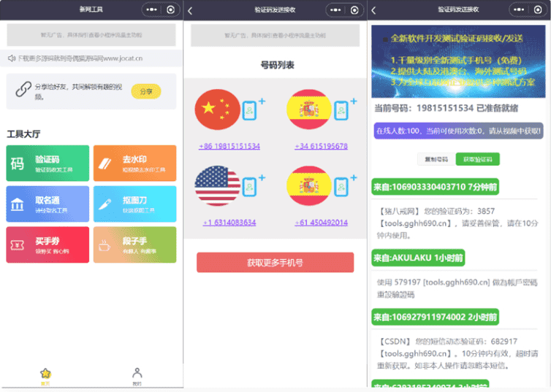
Task: Click the China flag icon
Action: (x=217, y=110)
